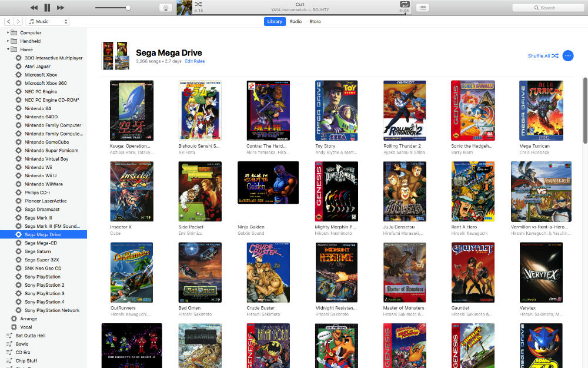Switch to the Radio tab

tap(296, 21)
